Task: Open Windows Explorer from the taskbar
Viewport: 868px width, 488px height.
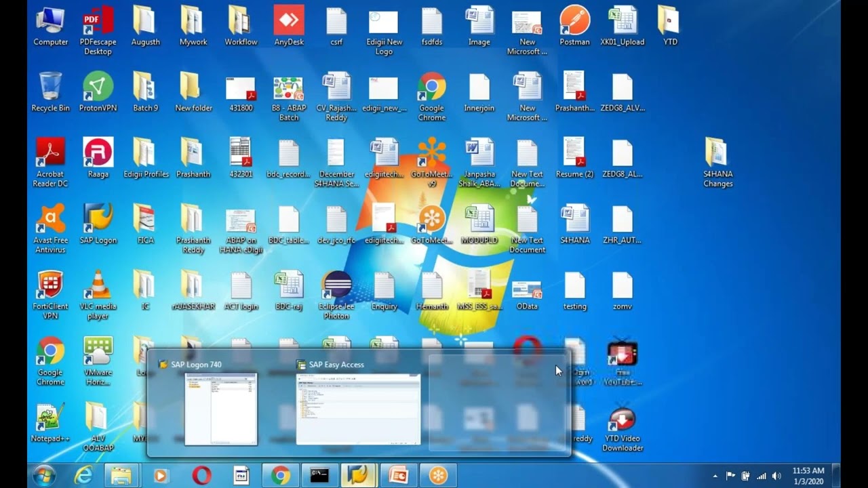Action: point(122,476)
